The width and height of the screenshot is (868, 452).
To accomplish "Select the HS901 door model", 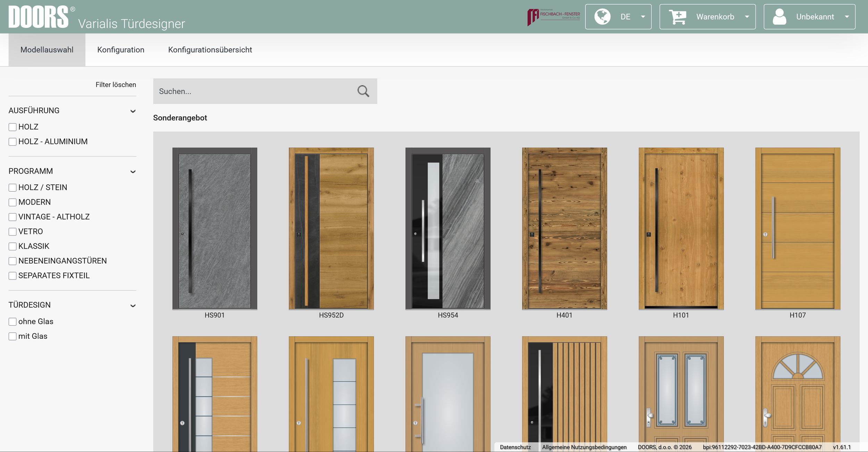I will pos(215,228).
